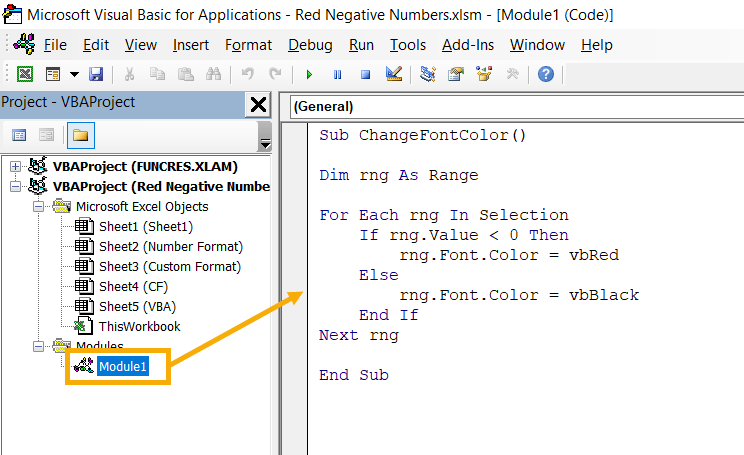Close the Project Explorer panel
This screenshot has height=455, width=744.
257,104
